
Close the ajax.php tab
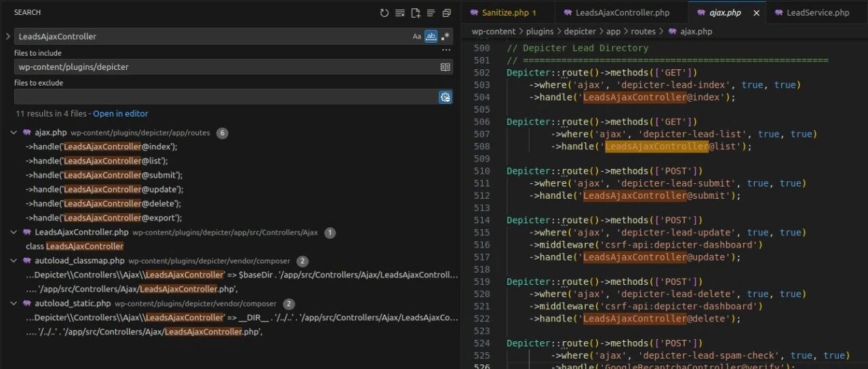756,13
